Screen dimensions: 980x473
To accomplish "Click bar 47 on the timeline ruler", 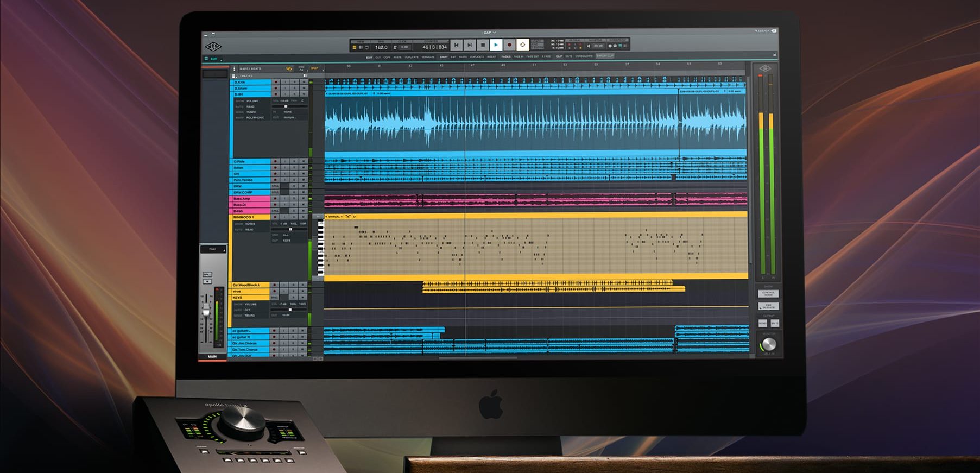I will point(472,65).
